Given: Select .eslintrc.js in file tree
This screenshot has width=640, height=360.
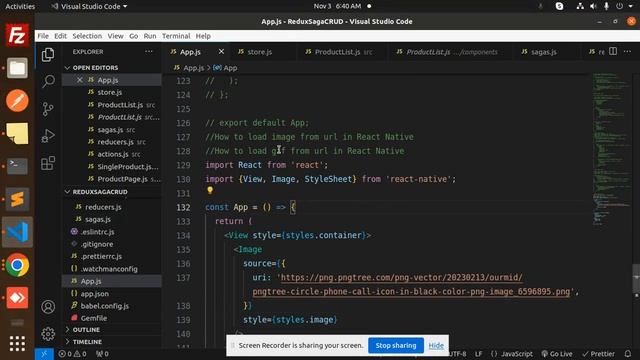Looking at the screenshot, I should point(112,232).
